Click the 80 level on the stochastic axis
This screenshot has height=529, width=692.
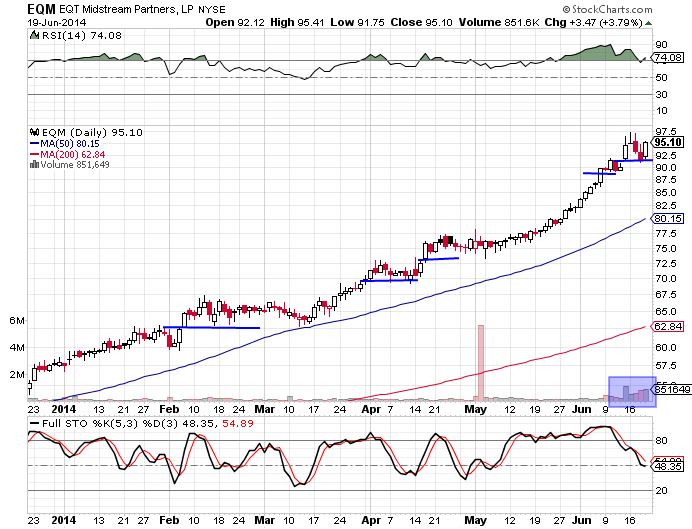[x=661, y=440]
